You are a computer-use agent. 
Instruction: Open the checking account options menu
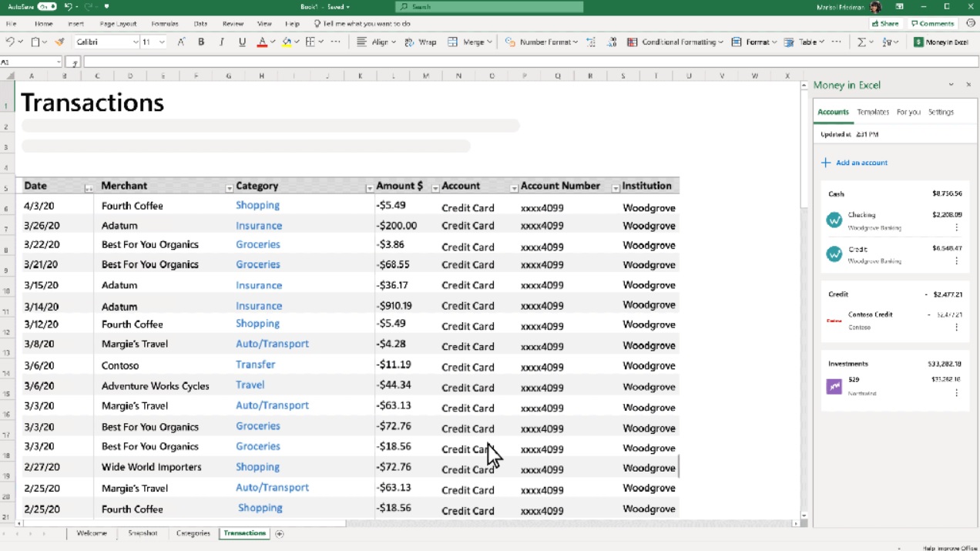pos(956,227)
